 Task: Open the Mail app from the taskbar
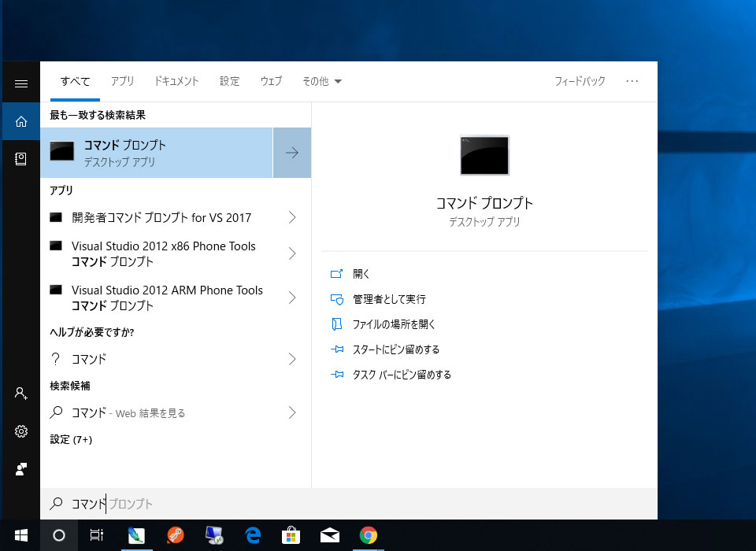(330, 535)
